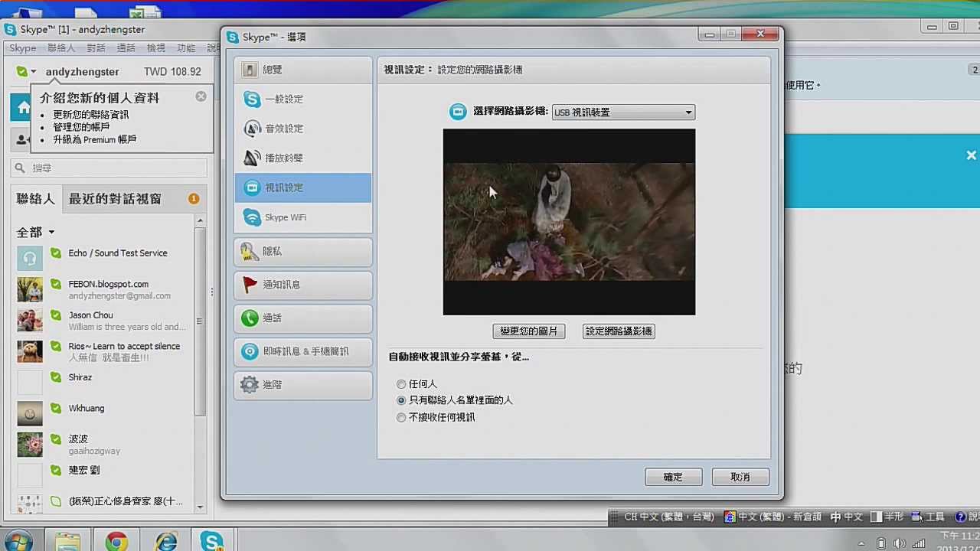
Task: Select the 任何人 radio option
Action: [x=401, y=384]
